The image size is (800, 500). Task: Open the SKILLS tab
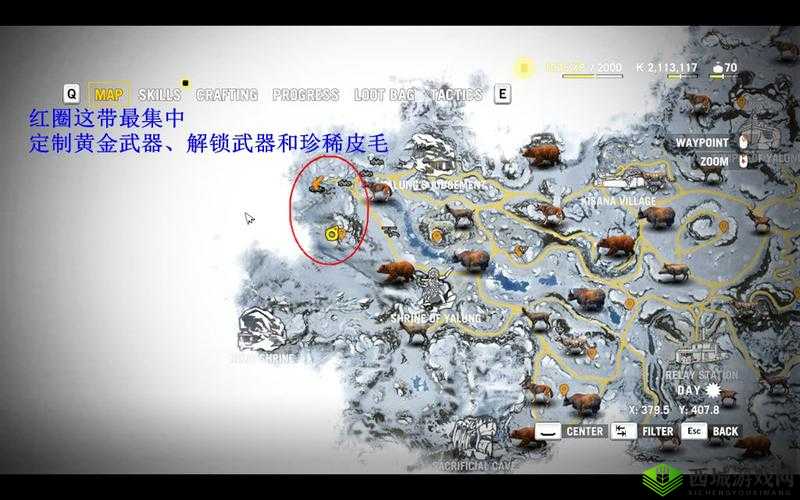[159, 95]
